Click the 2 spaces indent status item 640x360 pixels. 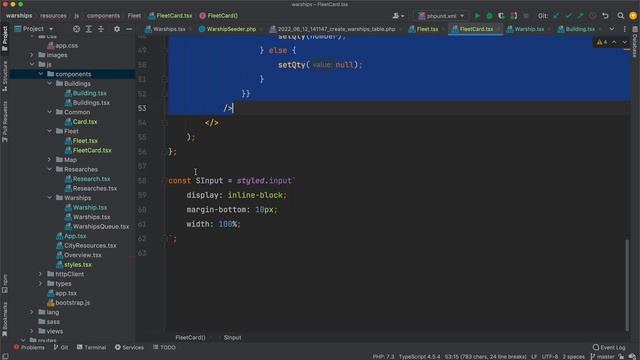(573, 356)
